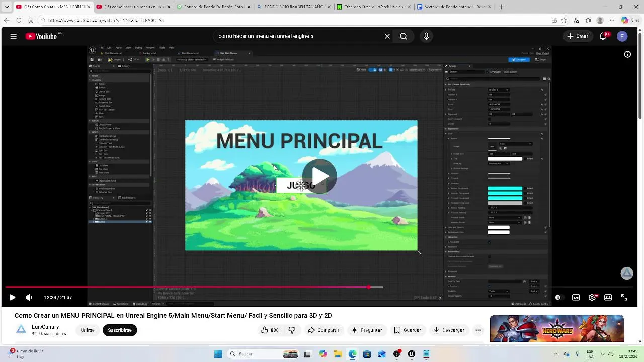The image size is (644, 362).
Task: Switch to theater mode
Action: click(608, 297)
